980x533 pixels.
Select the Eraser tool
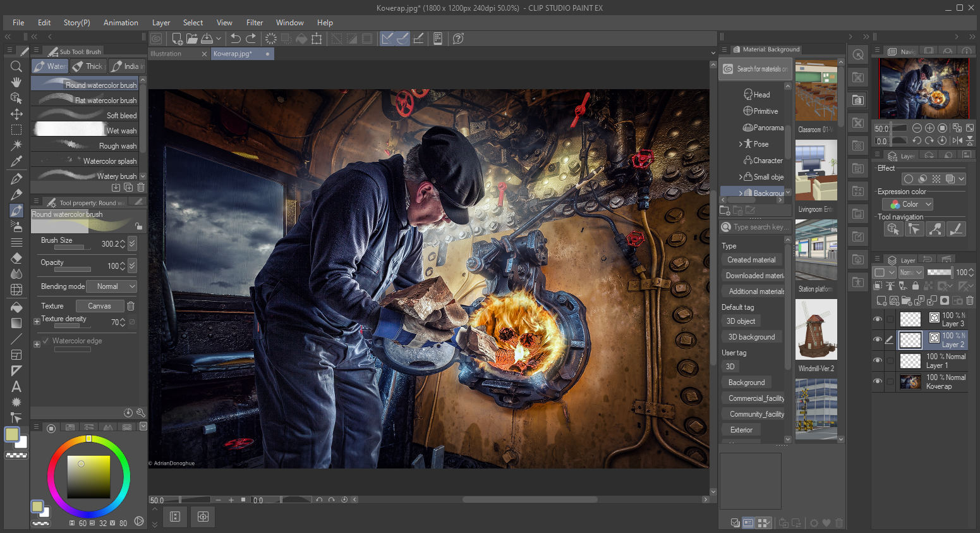[x=16, y=258]
